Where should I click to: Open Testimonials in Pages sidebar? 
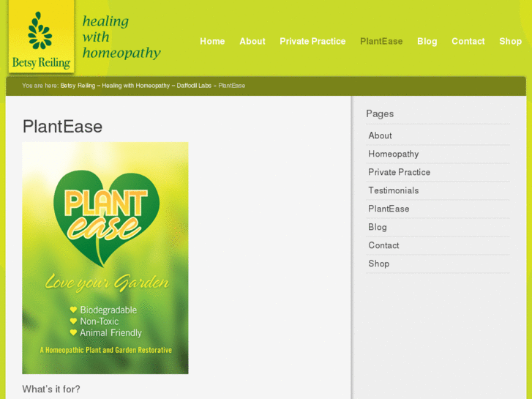[394, 190]
